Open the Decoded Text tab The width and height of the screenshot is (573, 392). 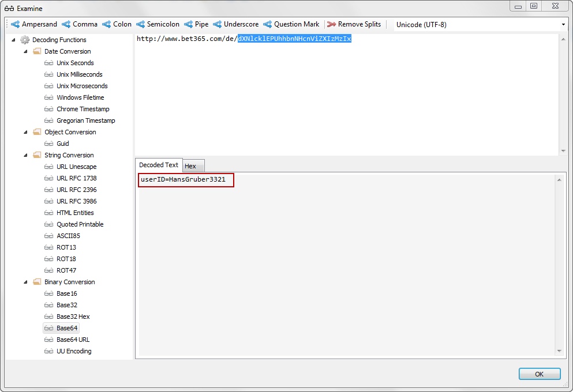point(159,165)
